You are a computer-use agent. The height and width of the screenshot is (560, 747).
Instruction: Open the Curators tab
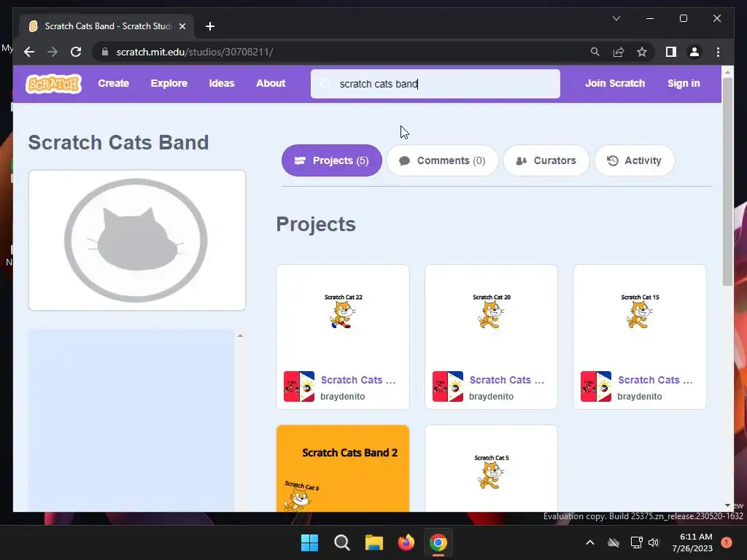[546, 160]
